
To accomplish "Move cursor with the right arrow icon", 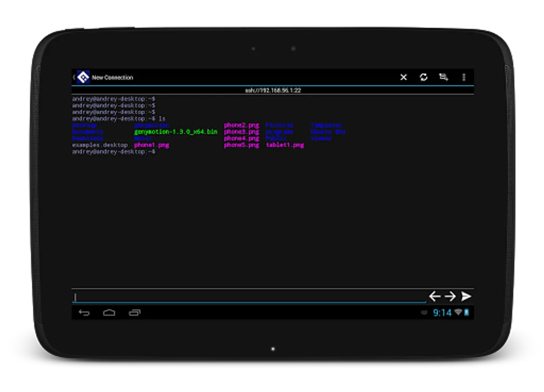I will click(x=450, y=296).
